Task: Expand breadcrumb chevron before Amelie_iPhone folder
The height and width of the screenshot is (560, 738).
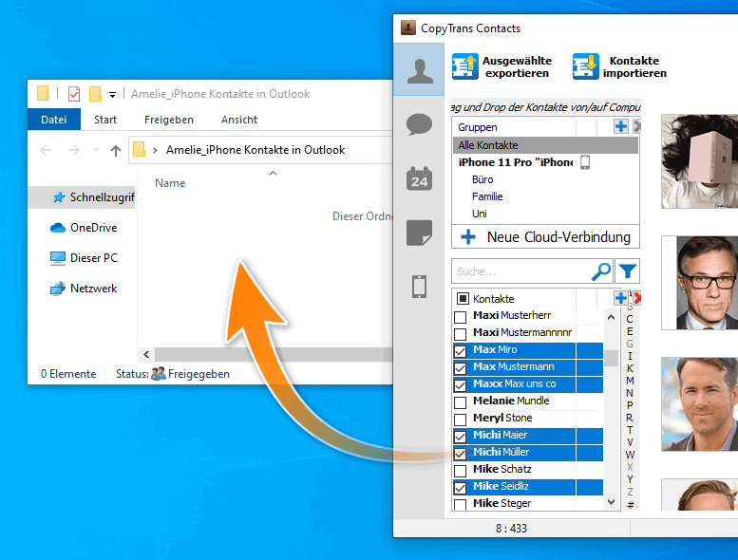Action: point(155,150)
